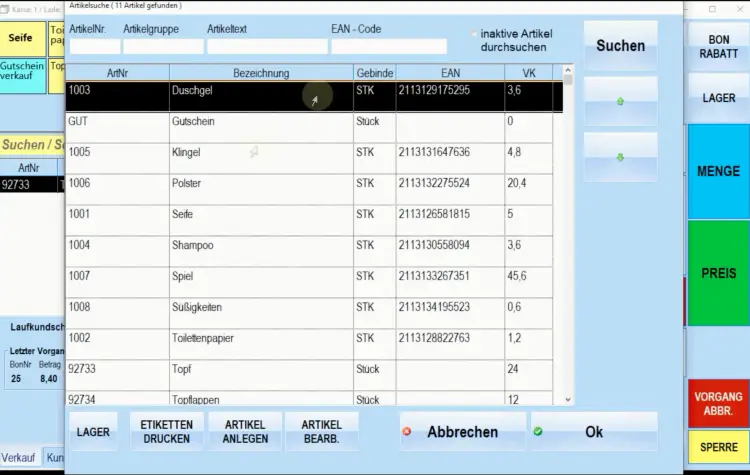750x475 pixels.
Task: Open Artikel Anlegen dialog
Action: pyautogui.click(x=245, y=432)
